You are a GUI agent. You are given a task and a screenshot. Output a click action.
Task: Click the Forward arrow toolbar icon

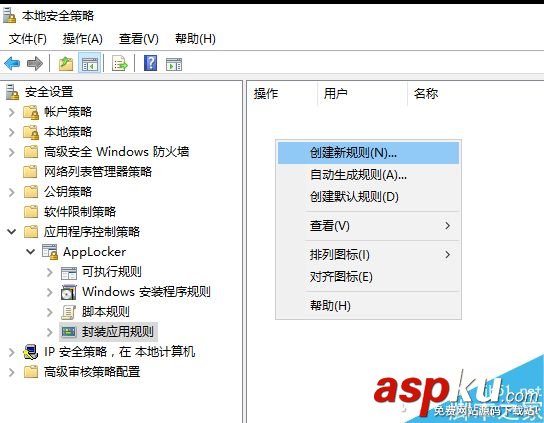[x=35, y=64]
